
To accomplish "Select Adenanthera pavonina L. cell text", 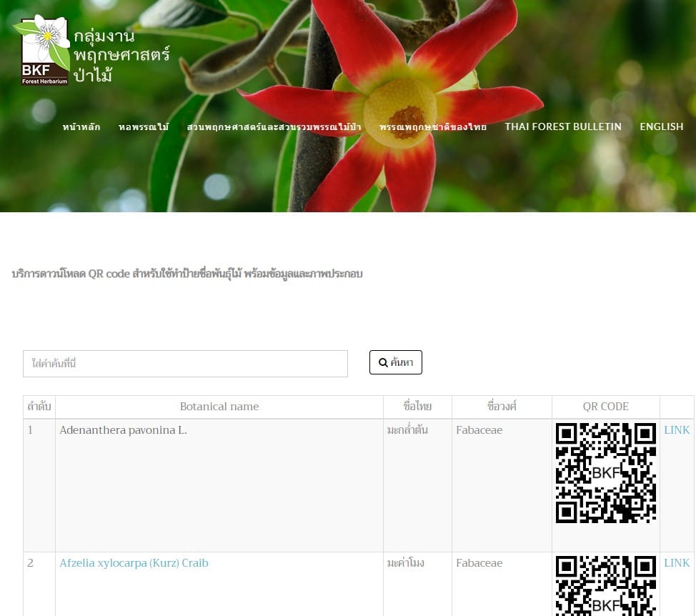I will click(x=123, y=430).
